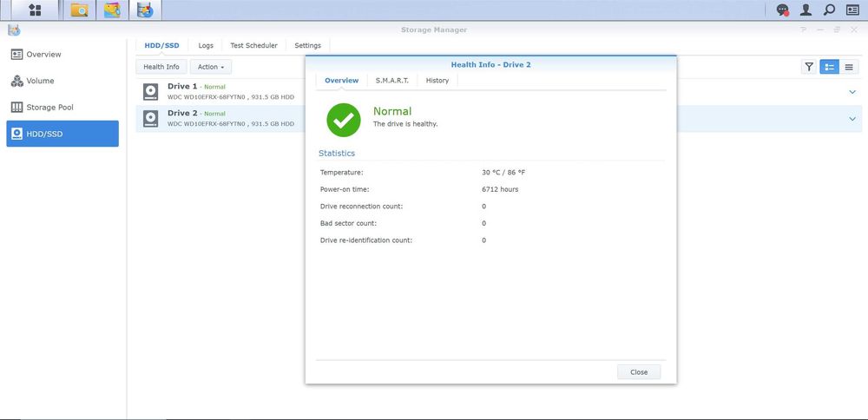Expand the Drive 1 details chevron

click(852, 92)
